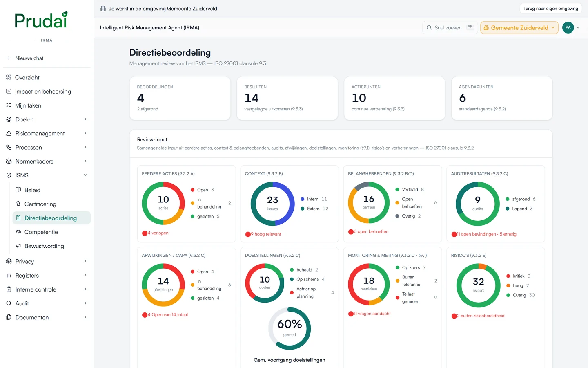Expand the Privacy chevron

pos(85,261)
